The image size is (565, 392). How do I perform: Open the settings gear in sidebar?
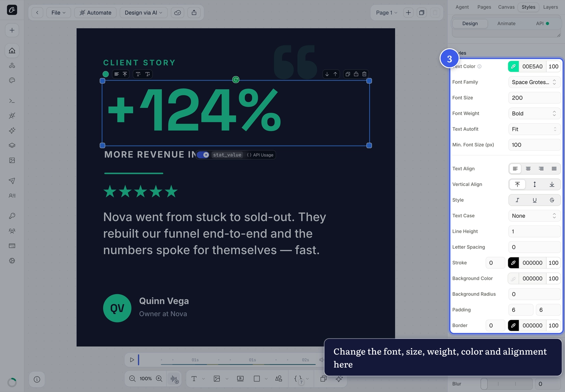tap(12, 261)
